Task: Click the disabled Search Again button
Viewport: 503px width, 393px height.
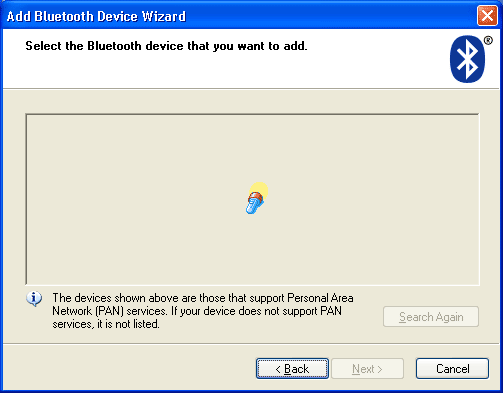Action: (431, 317)
